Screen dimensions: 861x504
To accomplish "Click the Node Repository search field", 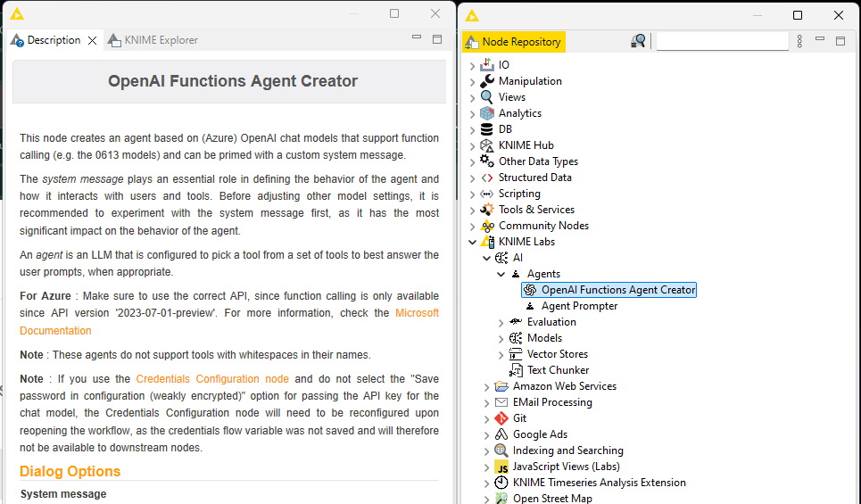I will pyautogui.click(x=723, y=41).
